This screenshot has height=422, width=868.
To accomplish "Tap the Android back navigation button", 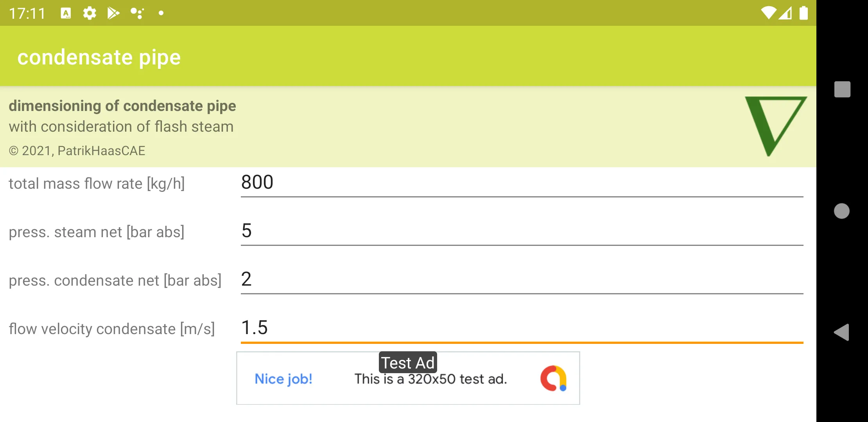I will tap(841, 333).
